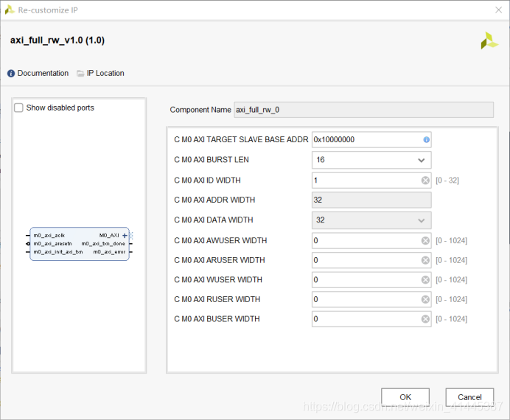The height and width of the screenshot is (420, 510).
Task: Clear the RUSER WIDTH field using X icon
Action: click(x=425, y=299)
